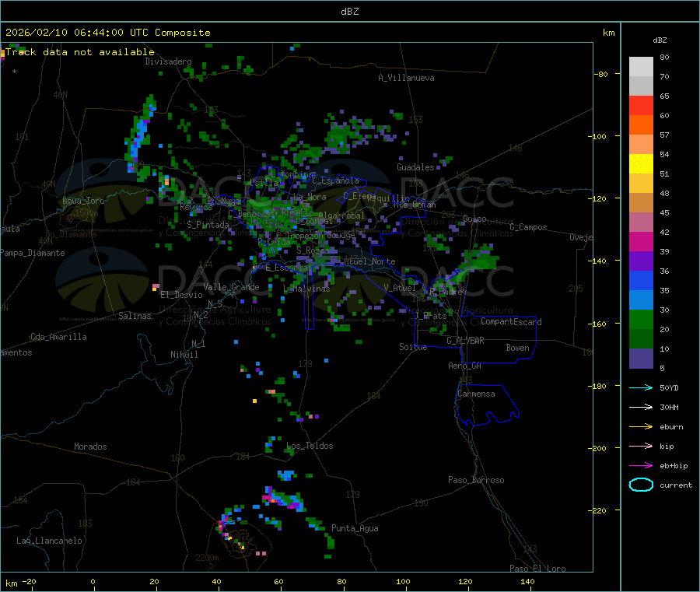Click the 'Divisadero' map label

(x=168, y=61)
